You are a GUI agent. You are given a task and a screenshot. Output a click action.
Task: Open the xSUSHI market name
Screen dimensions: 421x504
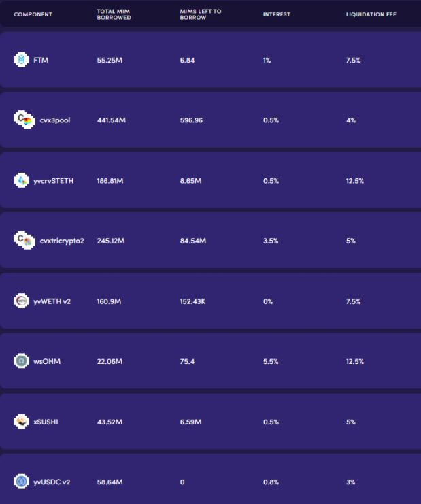tap(46, 422)
